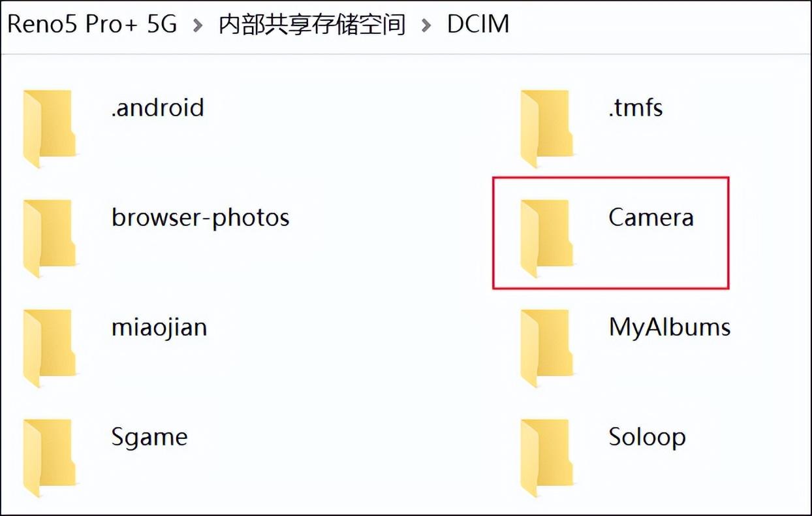Expand chevron after Reno5 Pro+ 5G
812x516 pixels.
pos(198,25)
